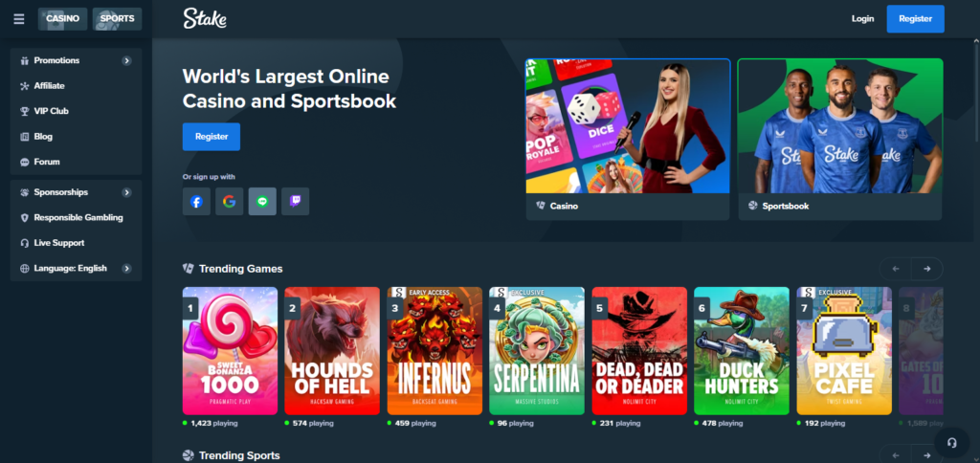Open Live Support in the sidebar
The width and height of the screenshot is (980, 463).
77,243
